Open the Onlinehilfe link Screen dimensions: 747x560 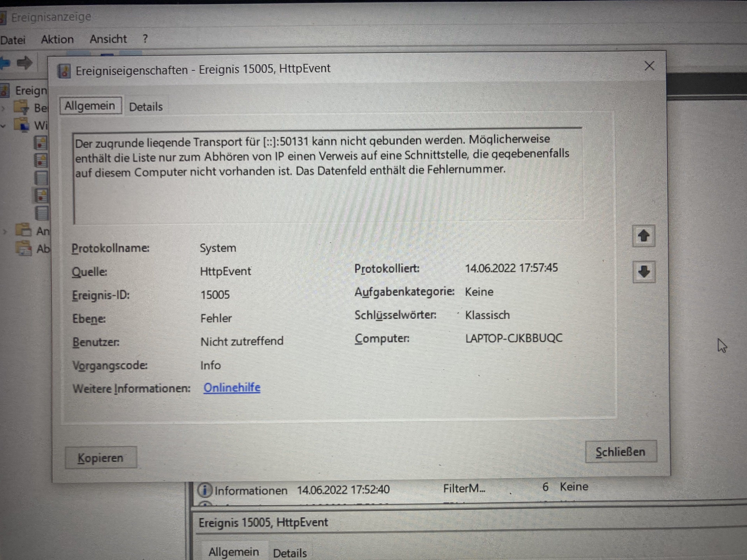point(232,388)
